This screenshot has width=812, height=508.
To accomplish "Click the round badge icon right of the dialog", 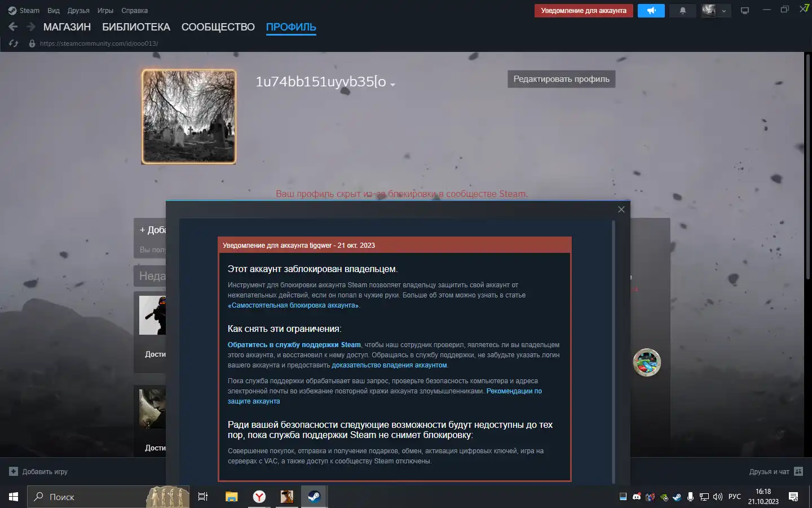I will (x=647, y=362).
